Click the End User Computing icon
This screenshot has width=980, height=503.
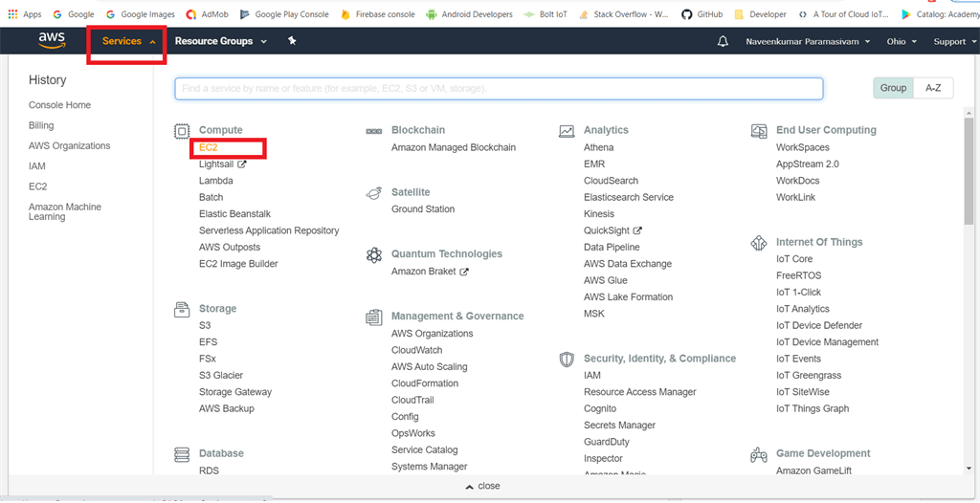pos(759,131)
